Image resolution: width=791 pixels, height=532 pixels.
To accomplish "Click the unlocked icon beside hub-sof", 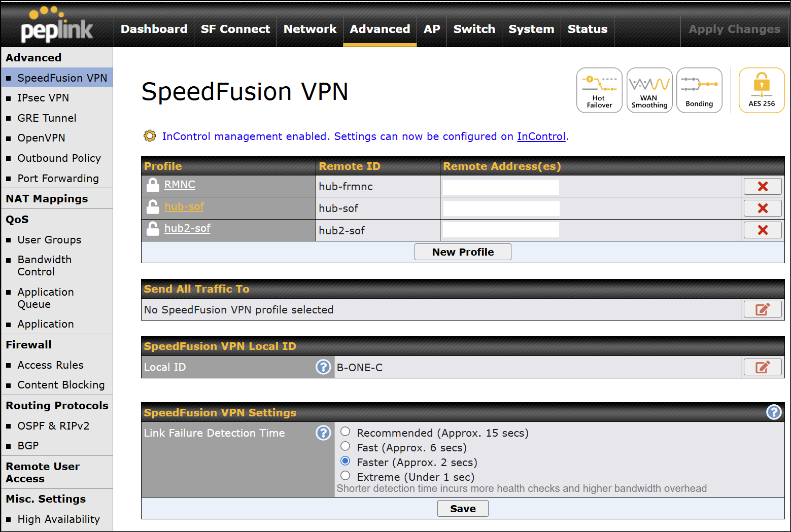I will [153, 206].
